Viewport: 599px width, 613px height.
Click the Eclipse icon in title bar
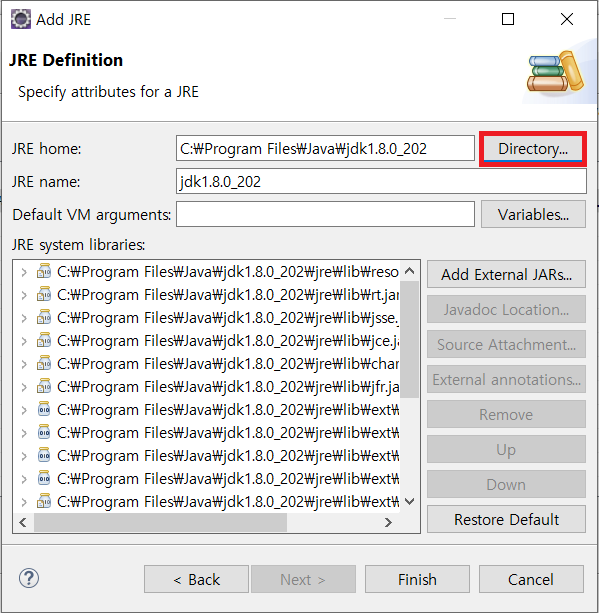coord(21,19)
